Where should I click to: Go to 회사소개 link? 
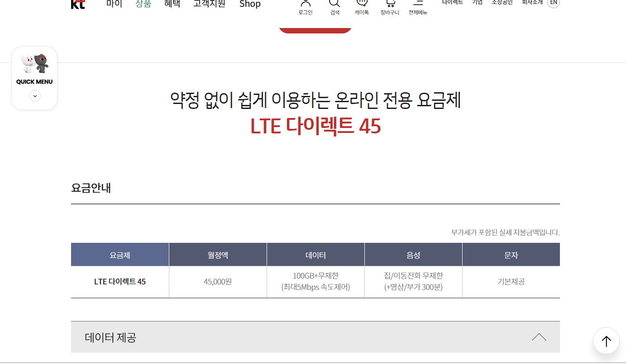point(532,2)
